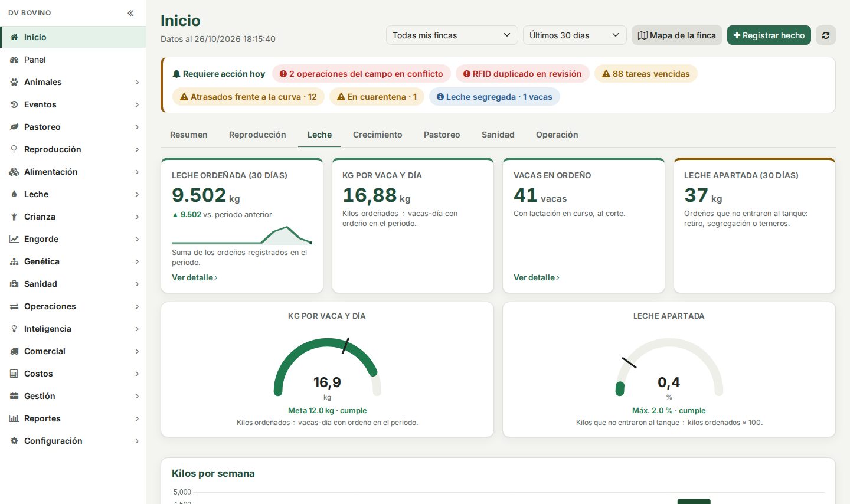
Task: Click the Sanidad medkit icon
Action: click(x=14, y=284)
